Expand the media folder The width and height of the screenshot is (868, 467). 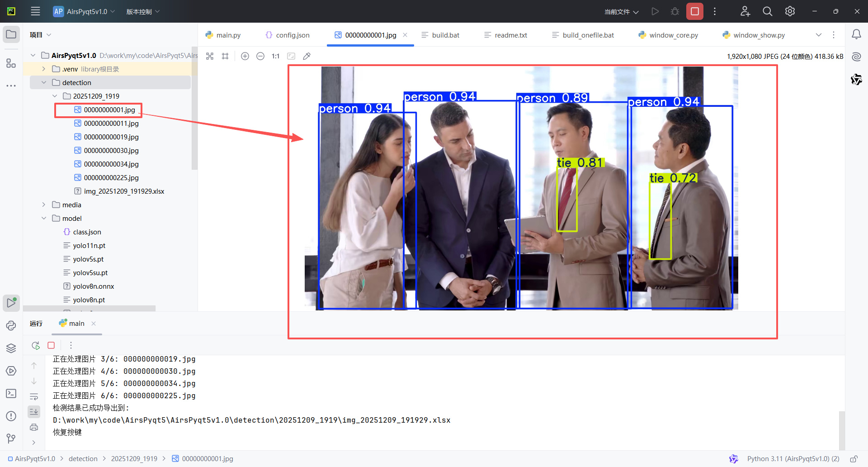(44, 205)
